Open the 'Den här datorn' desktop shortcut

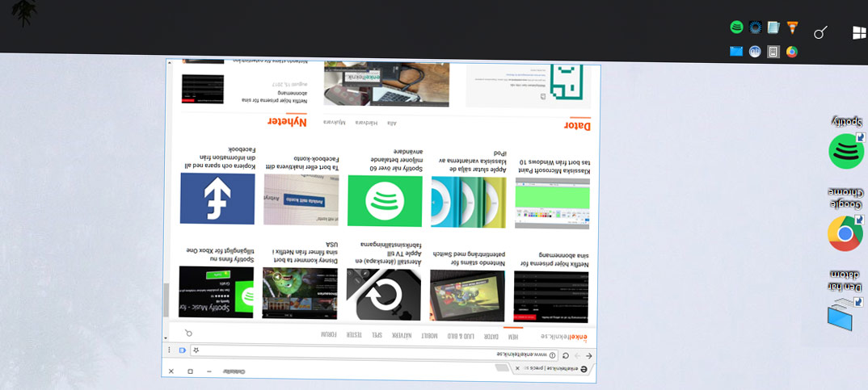845,300
